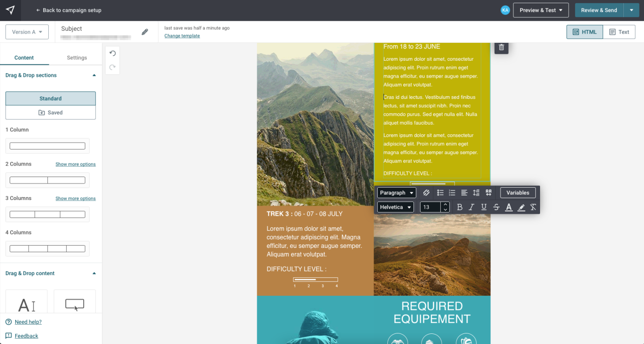Toggle italic formatting
This screenshot has width=644, height=344.
point(471,207)
